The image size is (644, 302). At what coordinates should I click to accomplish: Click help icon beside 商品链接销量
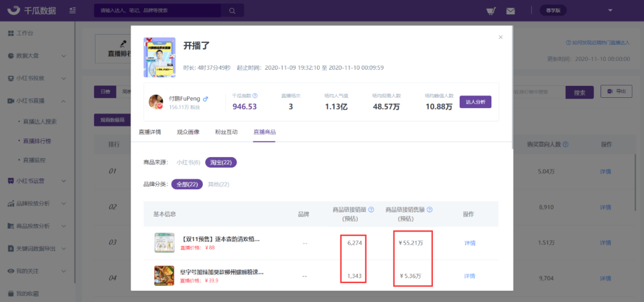click(371, 209)
